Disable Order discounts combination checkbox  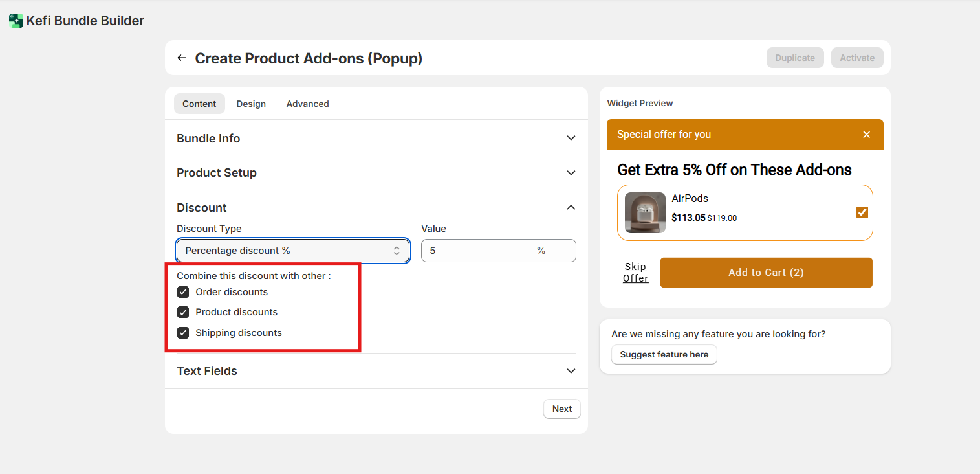tap(183, 292)
